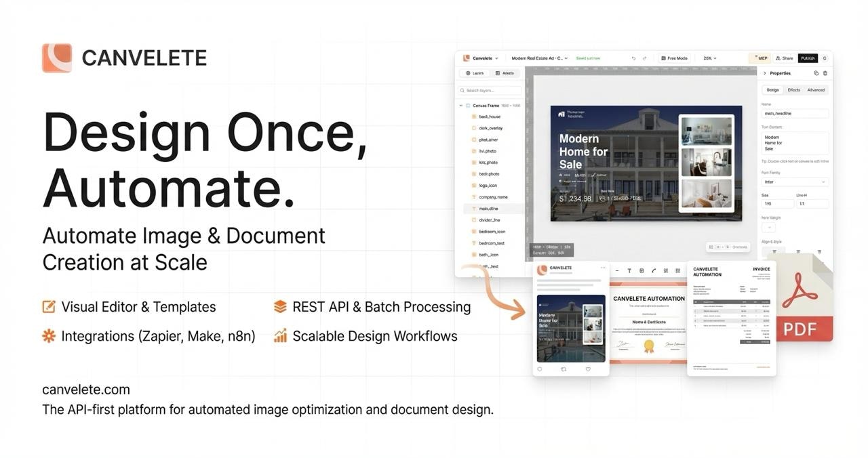Click the duplicate icon in the Properties panel
Viewport: 868px width, 458px height.
[x=816, y=72]
